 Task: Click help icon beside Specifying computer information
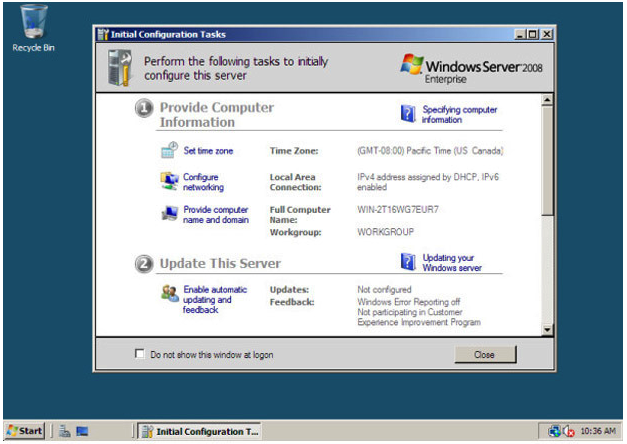tap(408, 114)
